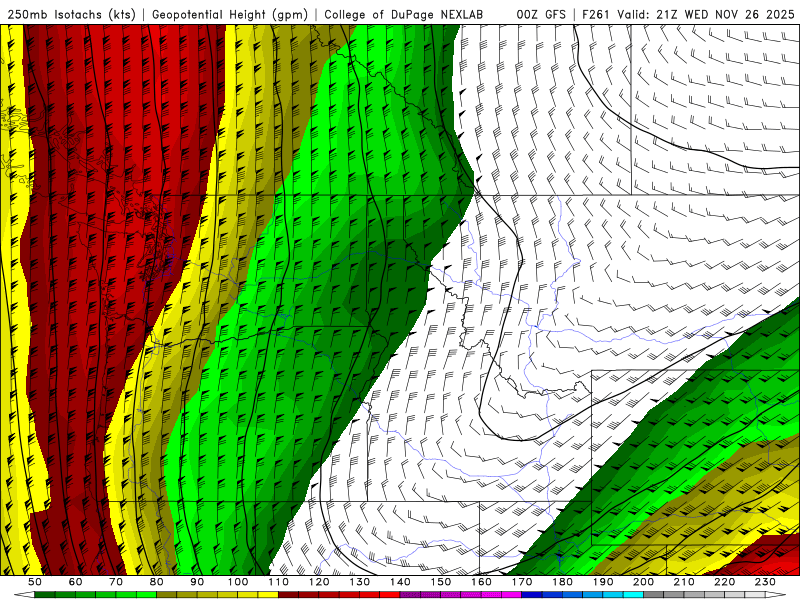Click the 180 knot legend label
Image resolution: width=800 pixels, height=600 pixels.
pos(562,582)
